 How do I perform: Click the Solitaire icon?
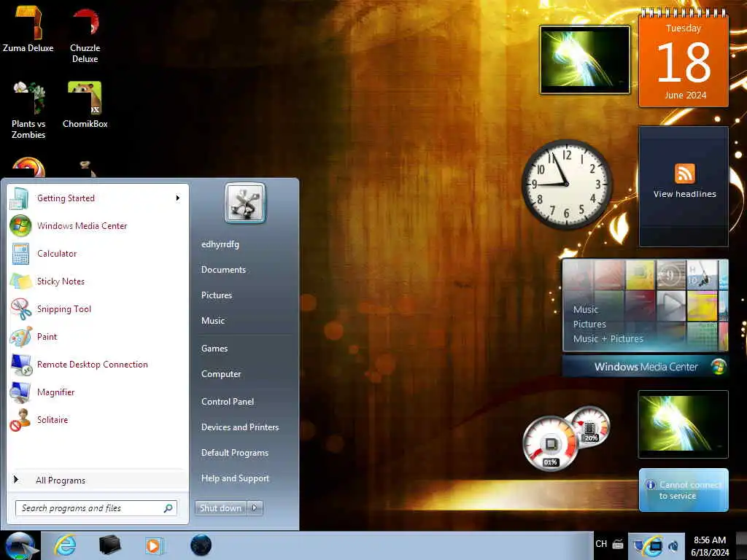[20, 419]
